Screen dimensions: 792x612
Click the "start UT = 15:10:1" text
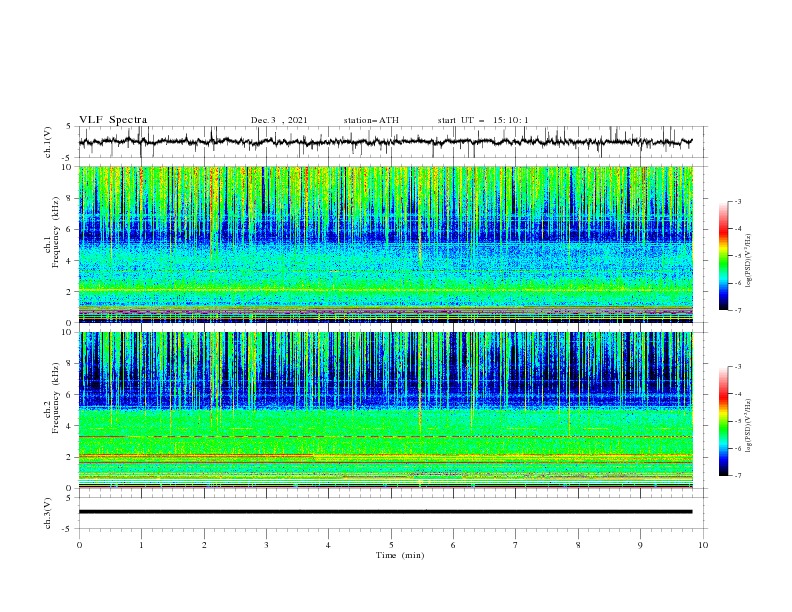point(483,120)
